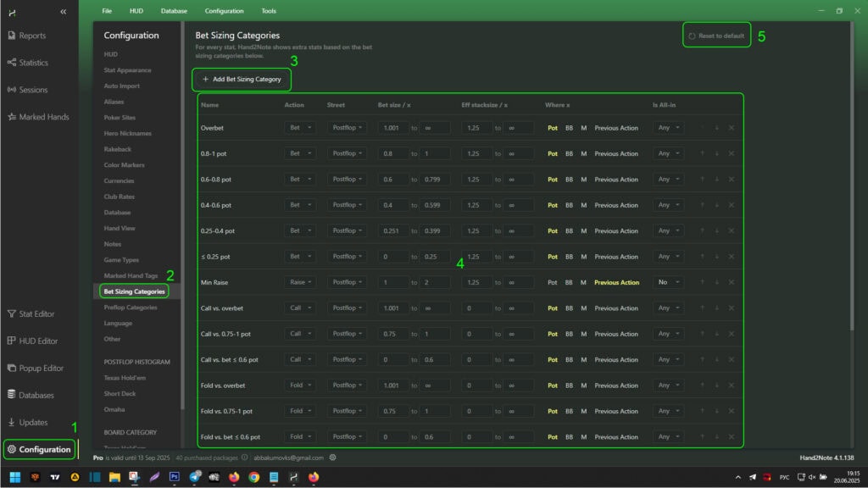Open Action dropdown for the Min Raise row
The image size is (868, 488).
(300, 282)
